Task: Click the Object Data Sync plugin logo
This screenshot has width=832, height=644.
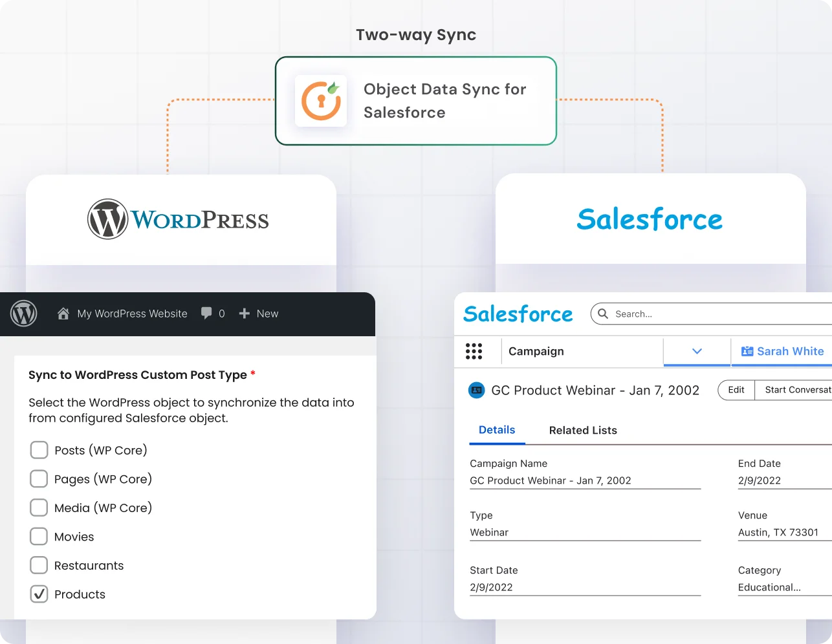Action: (321, 101)
